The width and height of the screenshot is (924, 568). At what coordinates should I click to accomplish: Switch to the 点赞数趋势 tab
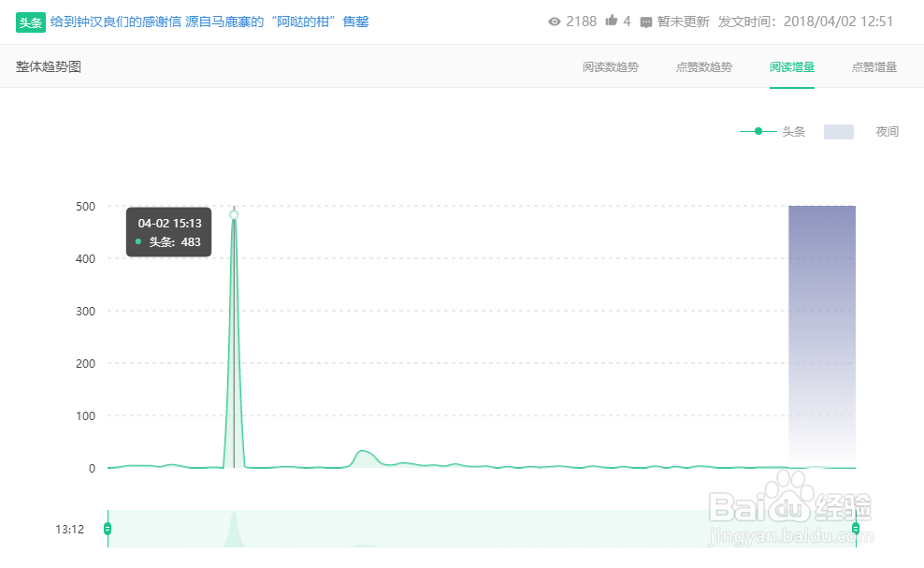[x=703, y=67]
